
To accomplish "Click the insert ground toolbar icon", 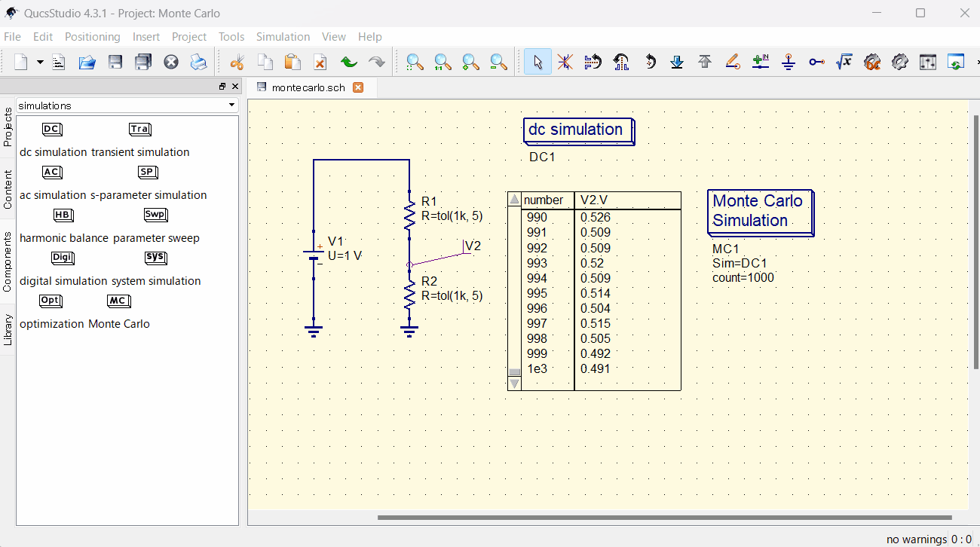I will (x=788, y=62).
